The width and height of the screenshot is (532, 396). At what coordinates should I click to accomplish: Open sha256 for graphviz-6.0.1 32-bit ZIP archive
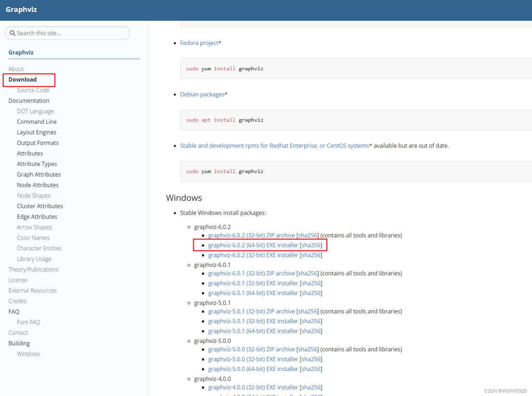(308, 273)
